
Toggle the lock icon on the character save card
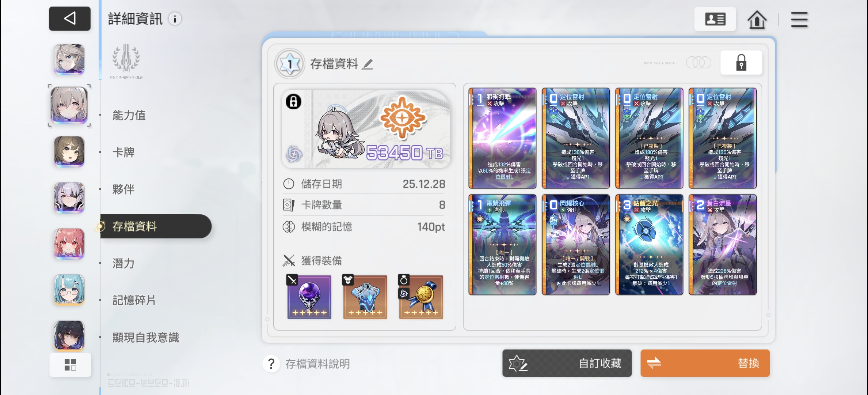click(x=293, y=101)
